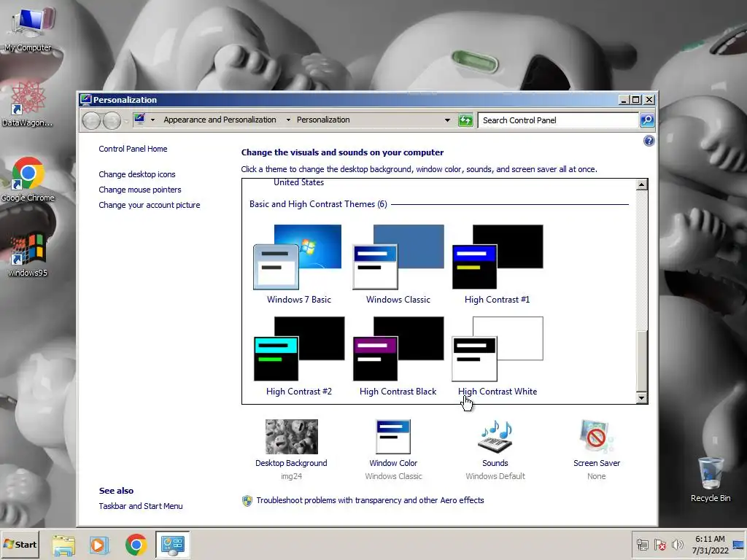Go back with the Back arrow button
The image size is (747, 560).
(91, 120)
